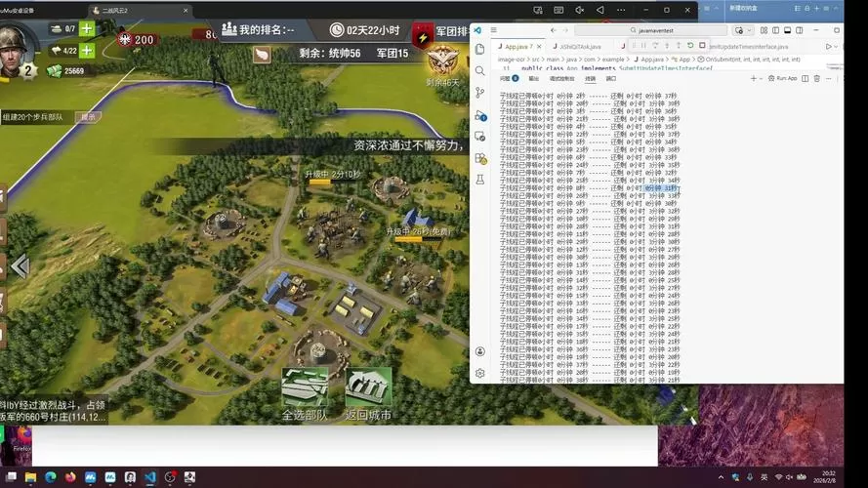868x488 pixels.
Task: Click the example breadcrumb segment
Action: tap(613, 60)
